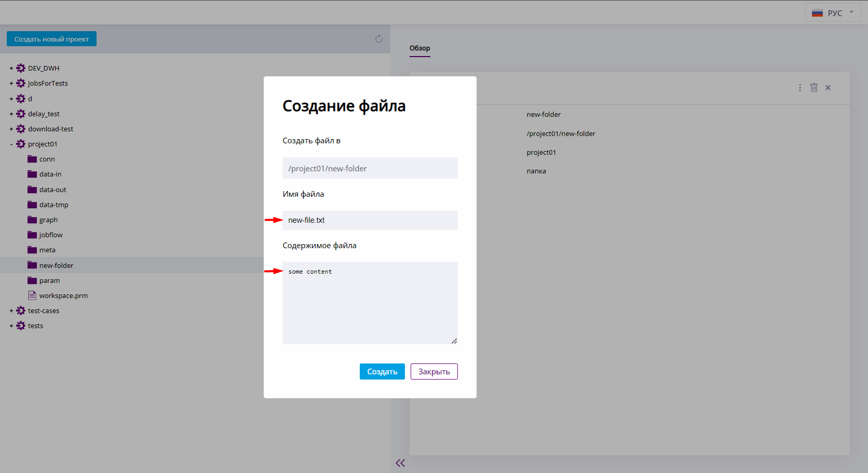This screenshot has height=473, width=868.
Task: Select the conn folder label
Action: [x=47, y=159]
